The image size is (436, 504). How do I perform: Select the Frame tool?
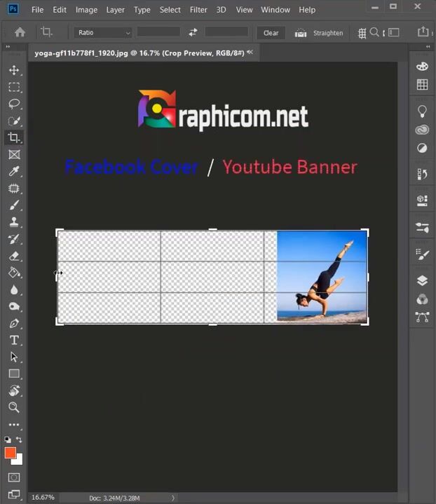[x=14, y=155]
